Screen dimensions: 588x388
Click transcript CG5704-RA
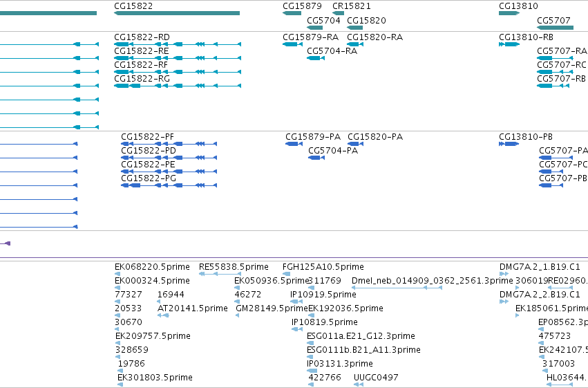[x=315, y=58]
